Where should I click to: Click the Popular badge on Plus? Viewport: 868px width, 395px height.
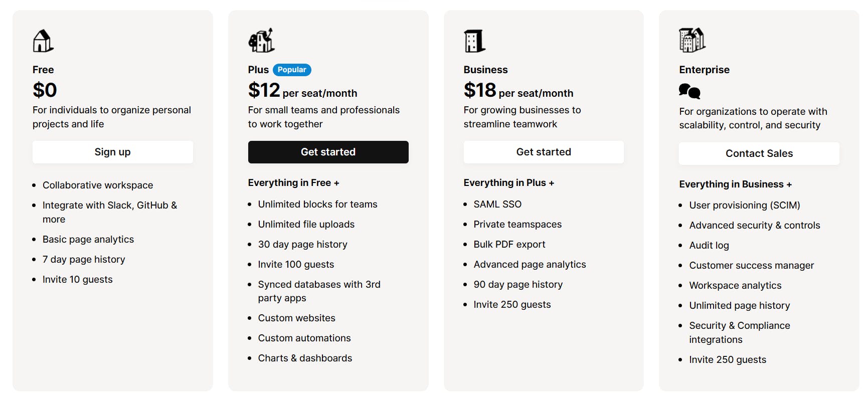click(292, 70)
